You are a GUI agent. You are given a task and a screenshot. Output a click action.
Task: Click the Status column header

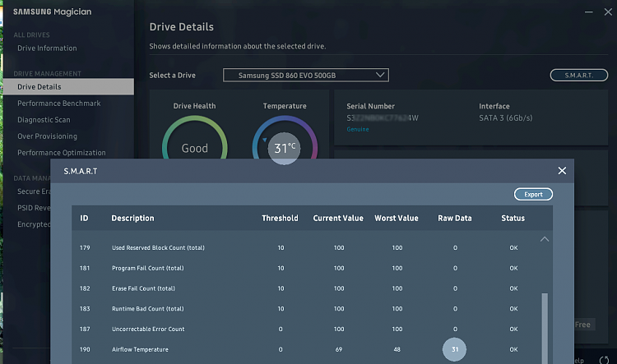click(513, 219)
